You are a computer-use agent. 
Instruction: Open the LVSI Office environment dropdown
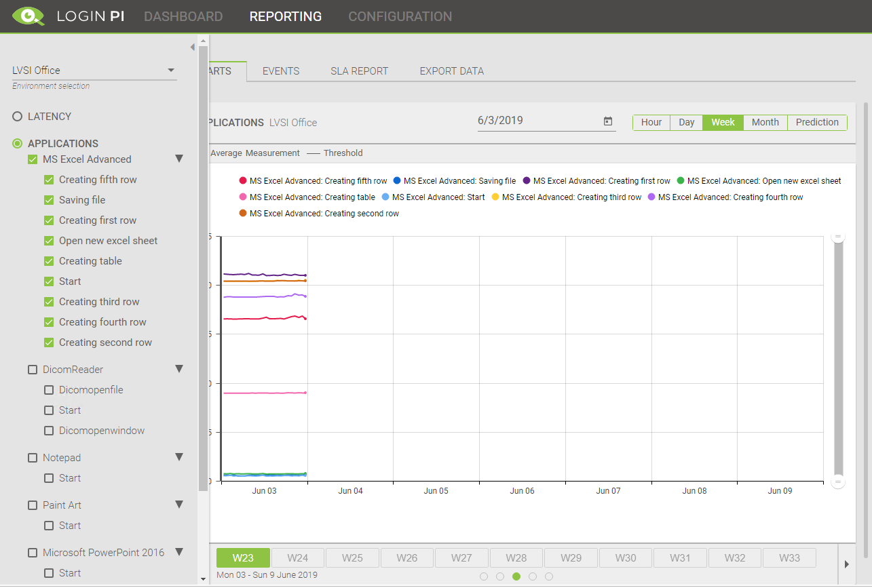tap(94, 71)
